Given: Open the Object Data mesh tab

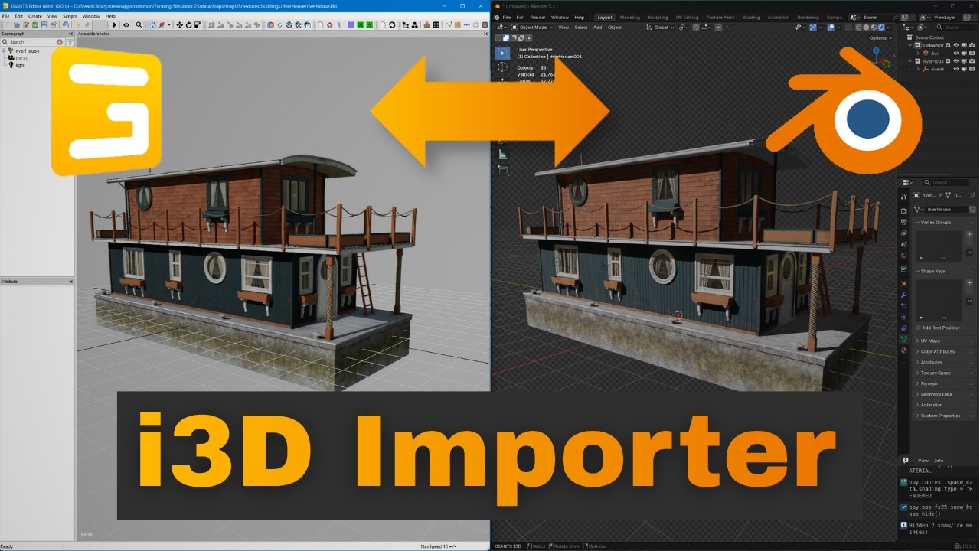Looking at the screenshot, I should [903, 338].
